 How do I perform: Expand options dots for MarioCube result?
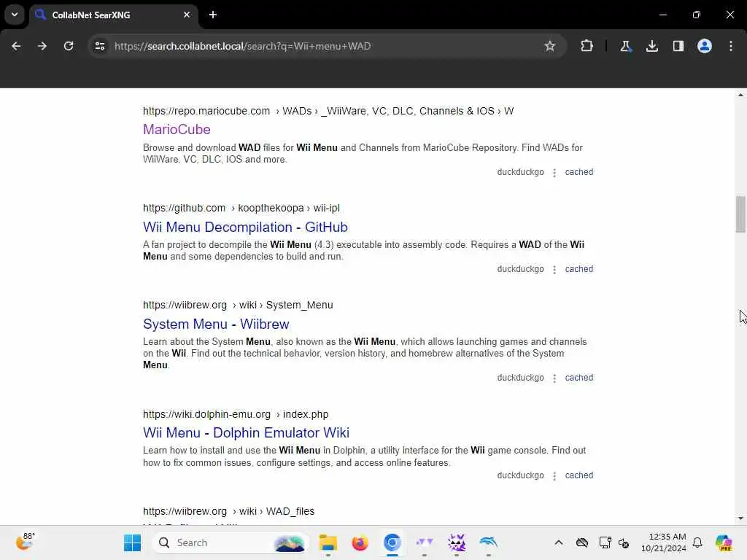pyautogui.click(x=554, y=172)
